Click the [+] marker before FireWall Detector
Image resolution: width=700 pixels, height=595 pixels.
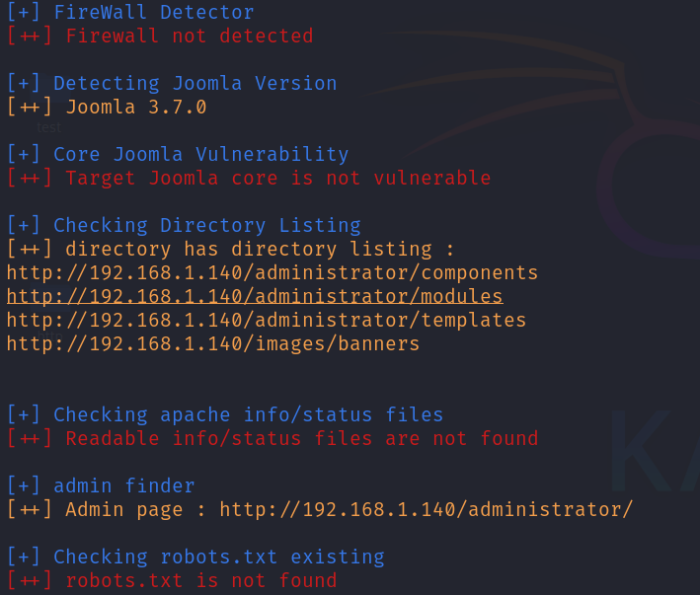(24, 12)
